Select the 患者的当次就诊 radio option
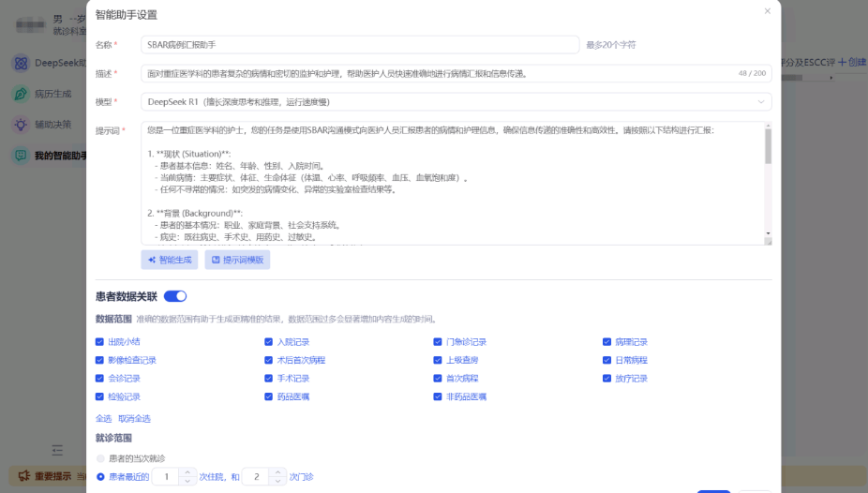The width and height of the screenshot is (868, 493). tap(100, 458)
